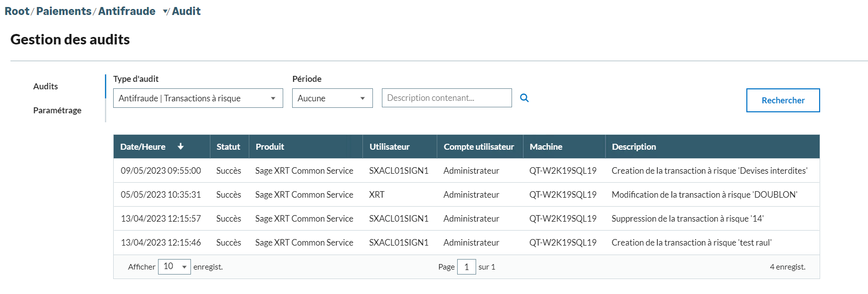Image resolution: width=868 pixels, height=294 pixels.
Task: Sort by the Statut column header
Action: tap(228, 147)
